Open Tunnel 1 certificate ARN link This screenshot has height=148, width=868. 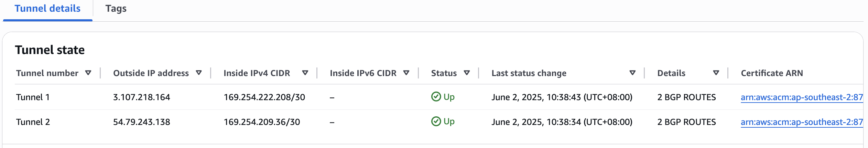tap(801, 97)
